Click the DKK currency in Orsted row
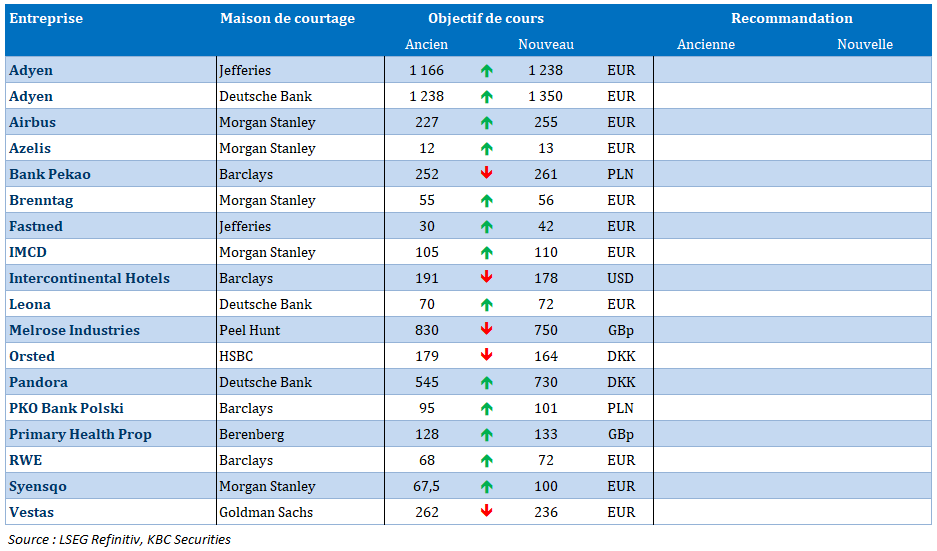Image resolution: width=937 pixels, height=551 pixels. coord(621,356)
